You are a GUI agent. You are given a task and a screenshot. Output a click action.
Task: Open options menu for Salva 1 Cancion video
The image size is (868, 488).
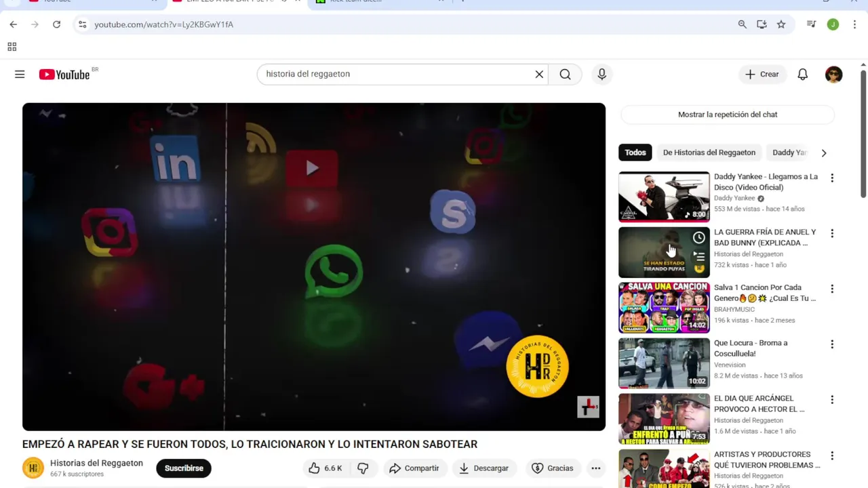(x=832, y=289)
